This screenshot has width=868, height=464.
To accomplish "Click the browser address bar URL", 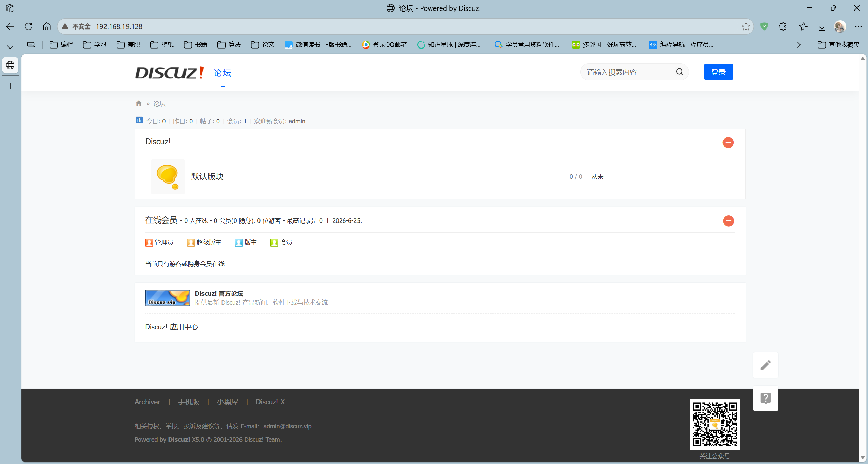I will [x=119, y=26].
